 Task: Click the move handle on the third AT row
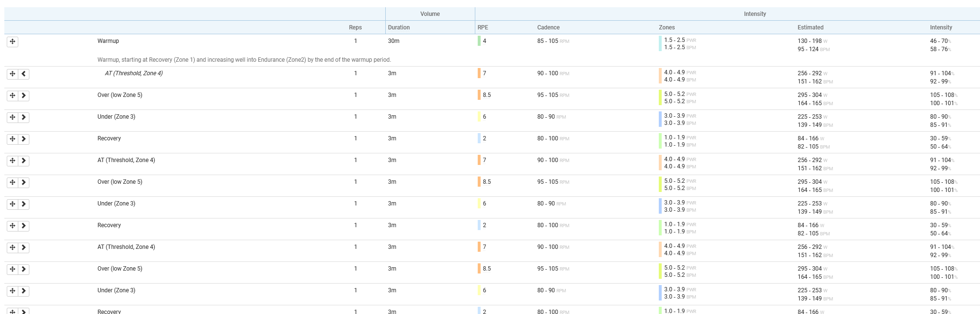13,247
